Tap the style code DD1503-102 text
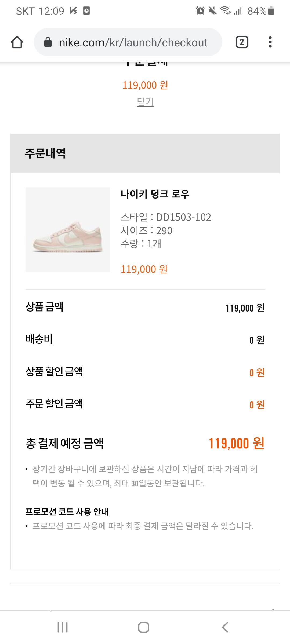Viewport: 290px width, 644px height. pyautogui.click(x=184, y=217)
